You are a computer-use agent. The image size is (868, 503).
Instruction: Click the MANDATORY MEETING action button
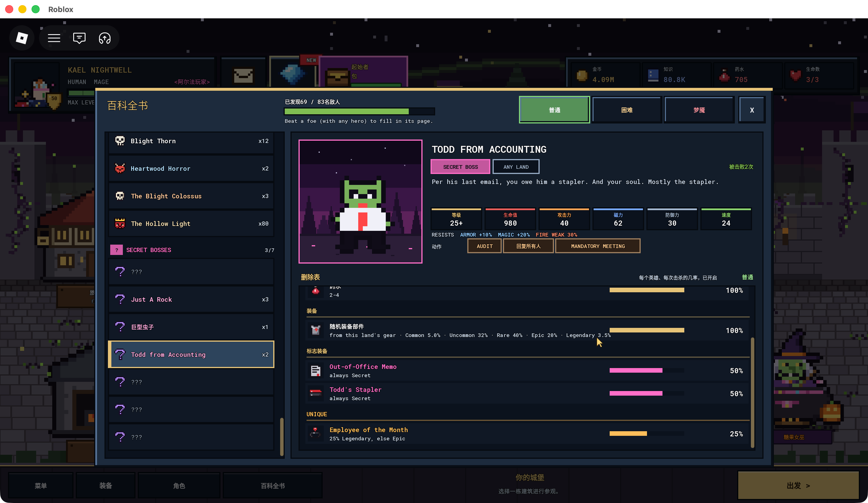pyautogui.click(x=598, y=246)
